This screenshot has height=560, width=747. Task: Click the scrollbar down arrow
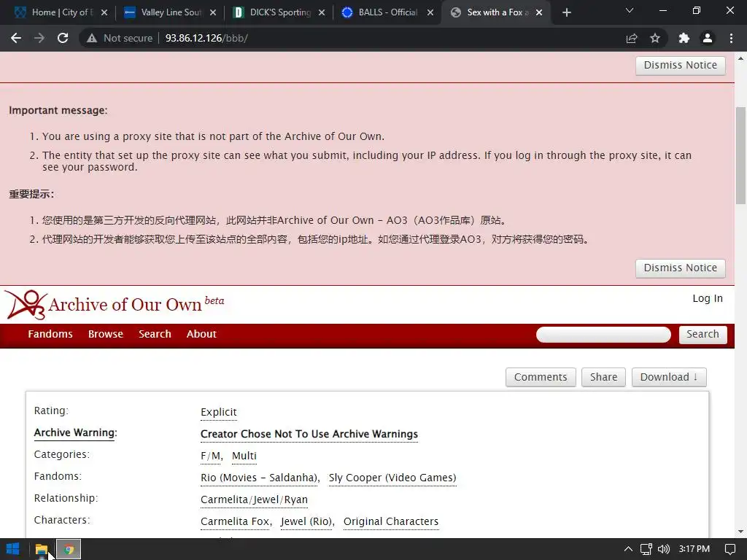click(x=740, y=532)
